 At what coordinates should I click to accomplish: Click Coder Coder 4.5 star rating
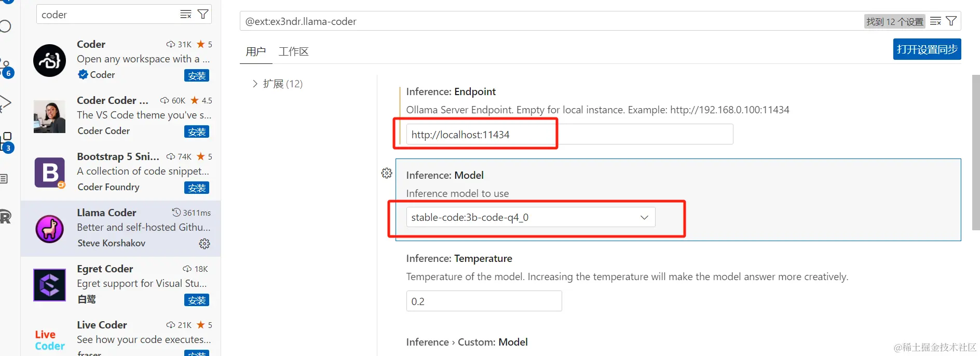coord(201,100)
